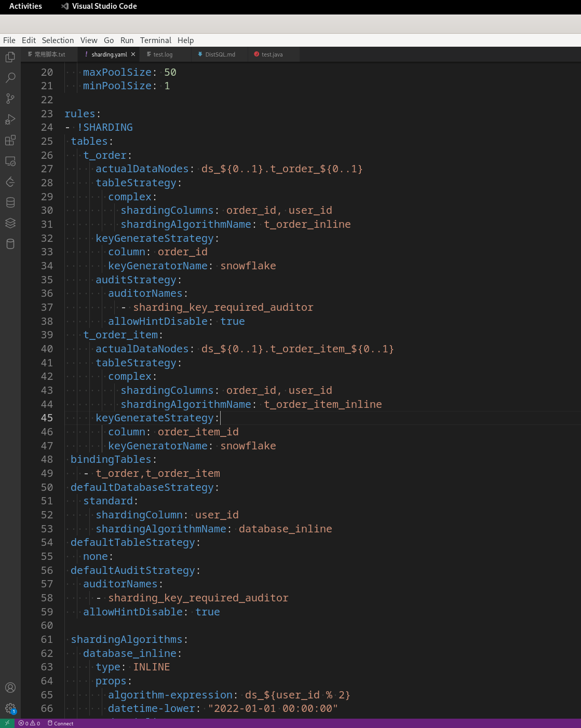Click Activities in the top bar

[x=25, y=6]
